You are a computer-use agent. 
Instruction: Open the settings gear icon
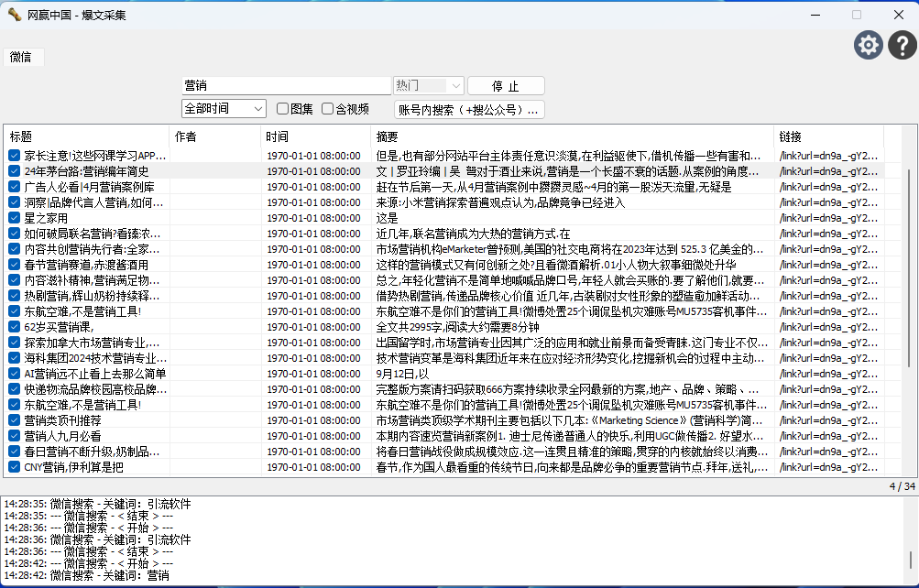click(868, 45)
